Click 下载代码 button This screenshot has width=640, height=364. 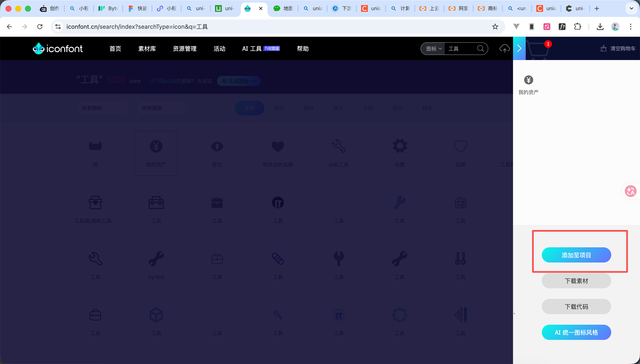pos(576,307)
